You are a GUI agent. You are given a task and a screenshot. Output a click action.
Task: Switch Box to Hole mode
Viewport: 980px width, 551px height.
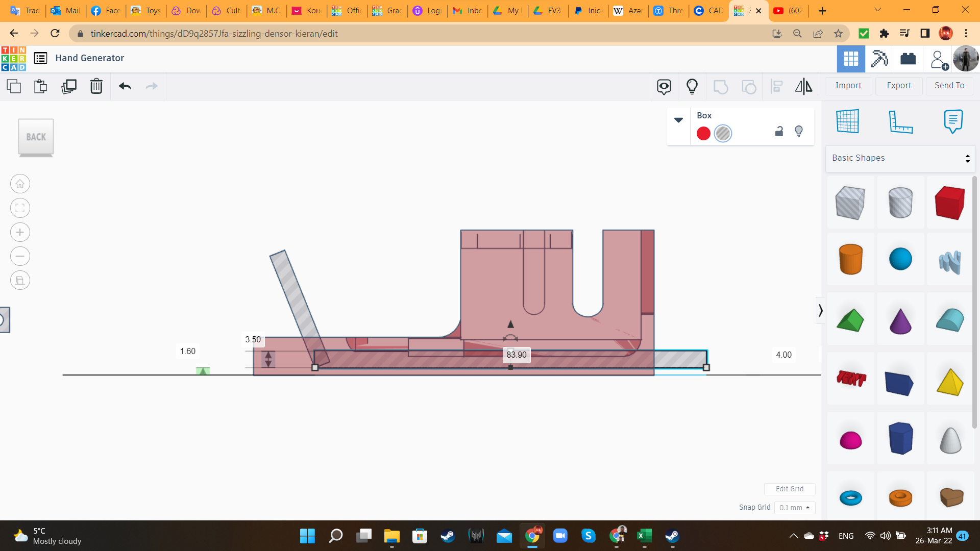coord(723,134)
